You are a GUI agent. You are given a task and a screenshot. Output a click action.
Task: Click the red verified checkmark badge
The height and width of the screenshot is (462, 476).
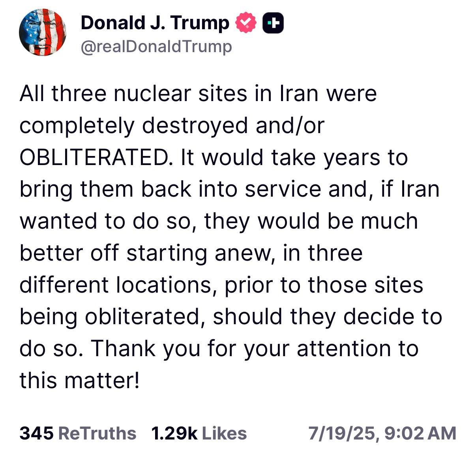point(245,23)
